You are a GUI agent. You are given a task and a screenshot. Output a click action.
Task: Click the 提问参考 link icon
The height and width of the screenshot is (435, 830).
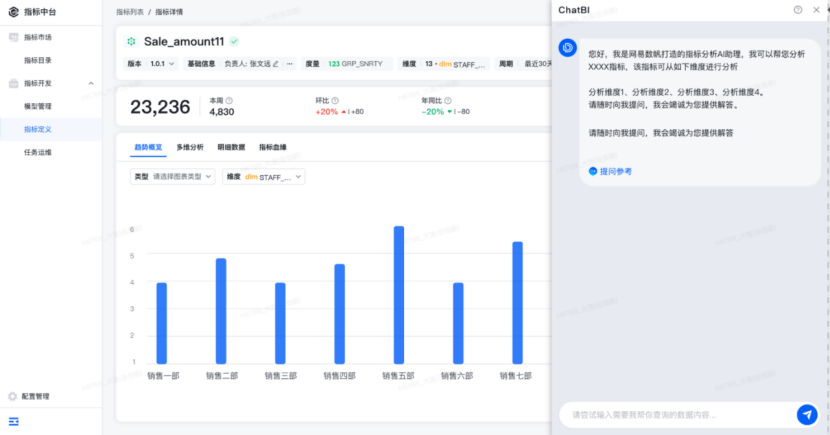593,171
